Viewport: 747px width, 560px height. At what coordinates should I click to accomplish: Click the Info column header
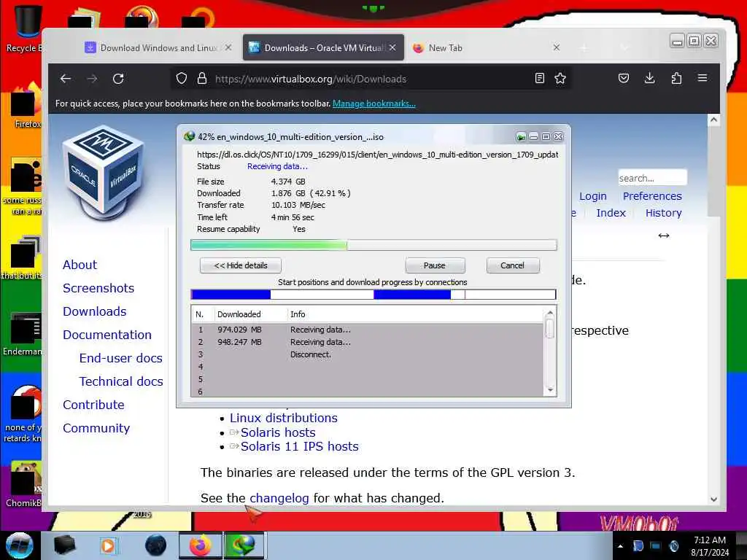click(x=414, y=314)
